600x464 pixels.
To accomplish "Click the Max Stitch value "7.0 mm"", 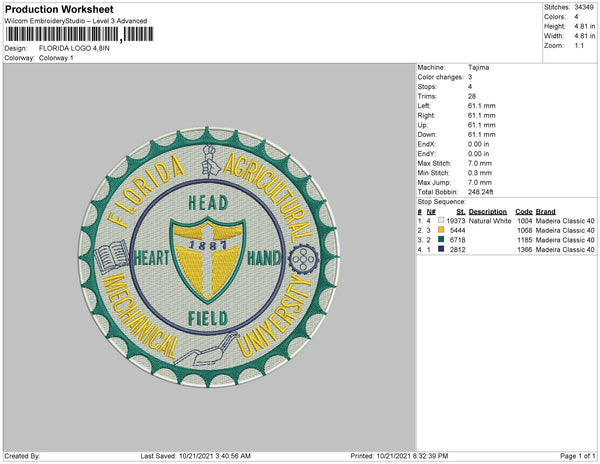I will (x=480, y=163).
